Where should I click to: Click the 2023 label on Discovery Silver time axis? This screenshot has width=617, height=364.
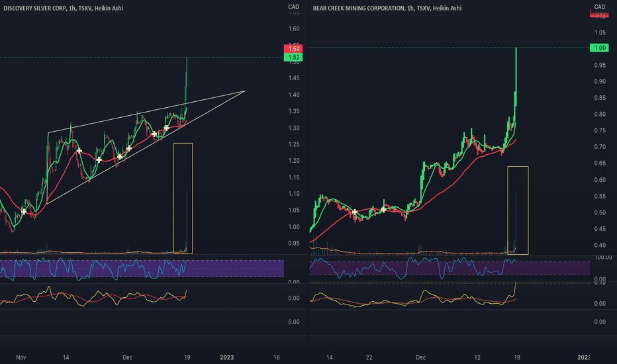coord(226,357)
